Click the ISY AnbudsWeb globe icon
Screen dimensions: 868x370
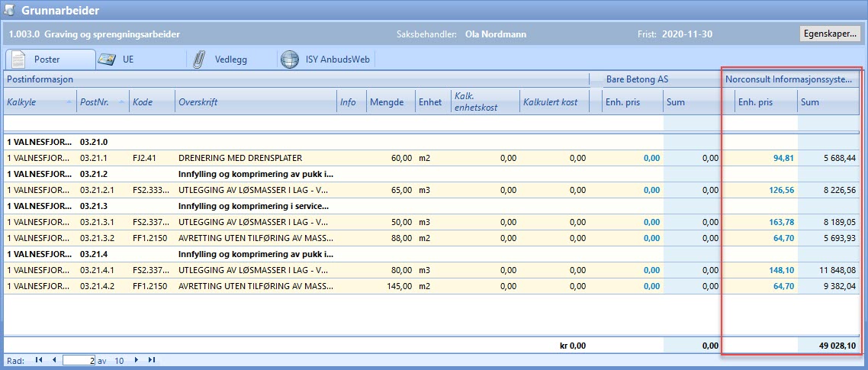290,60
